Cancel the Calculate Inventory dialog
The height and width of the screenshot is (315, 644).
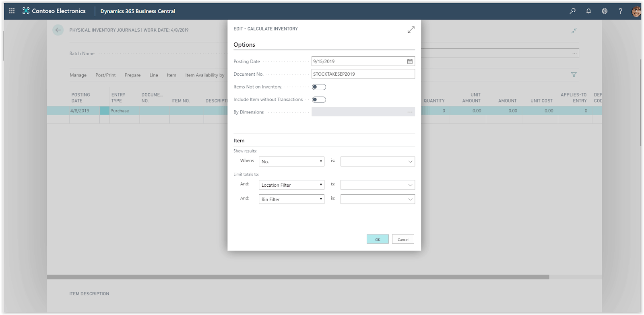pyautogui.click(x=403, y=239)
